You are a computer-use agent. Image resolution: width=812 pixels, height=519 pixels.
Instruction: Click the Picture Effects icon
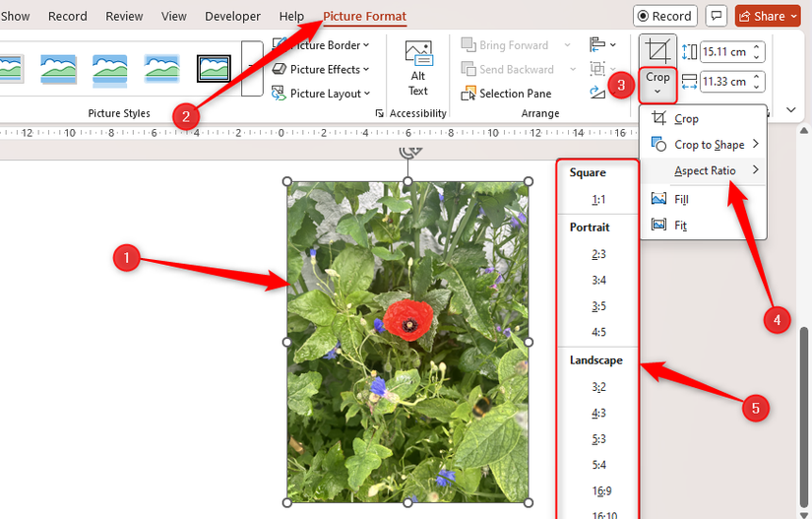coord(280,68)
